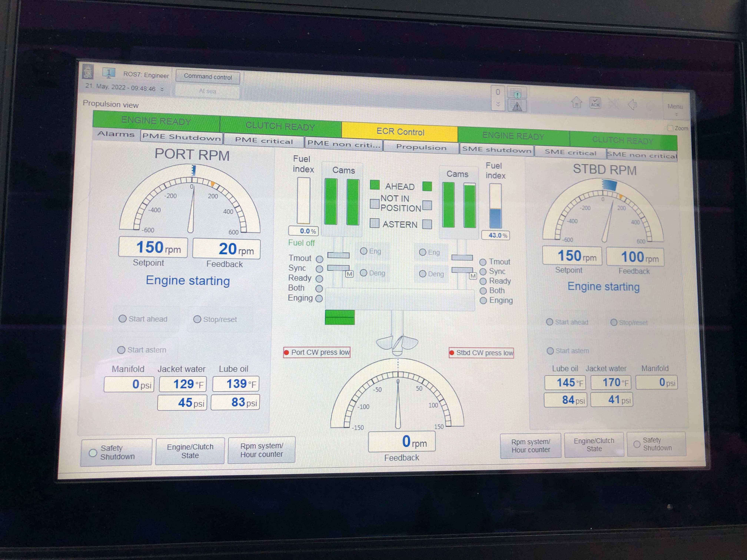Click starboard lube oil 145 °F value
747x560 pixels.
[565, 382]
